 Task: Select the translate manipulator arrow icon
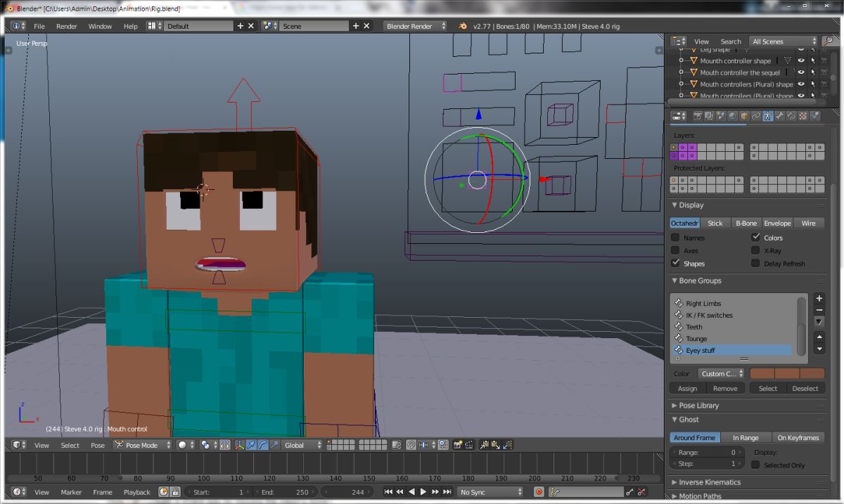click(250, 445)
